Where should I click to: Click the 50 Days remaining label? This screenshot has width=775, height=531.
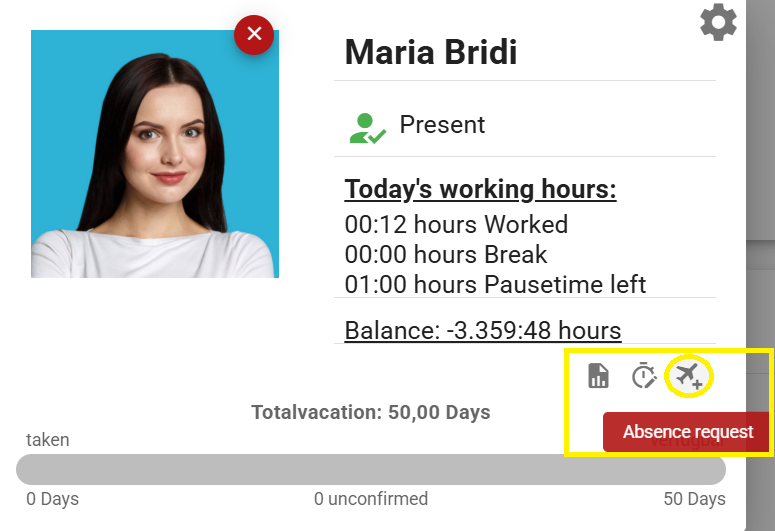pyautogui.click(x=694, y=499)
